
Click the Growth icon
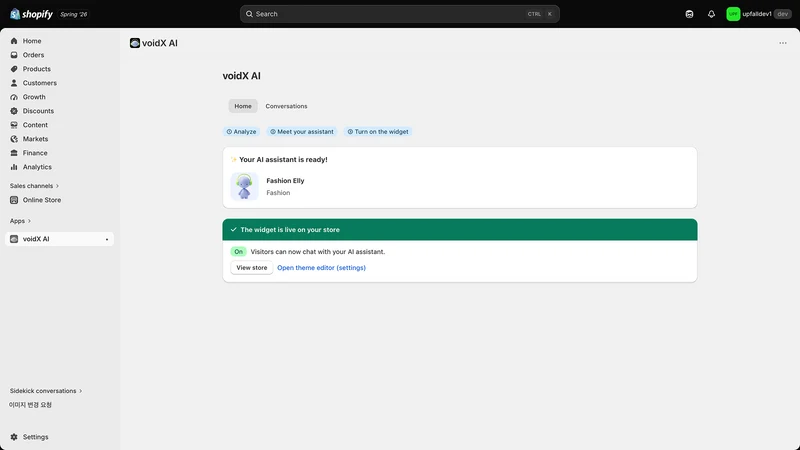click(x=14, y=97)
